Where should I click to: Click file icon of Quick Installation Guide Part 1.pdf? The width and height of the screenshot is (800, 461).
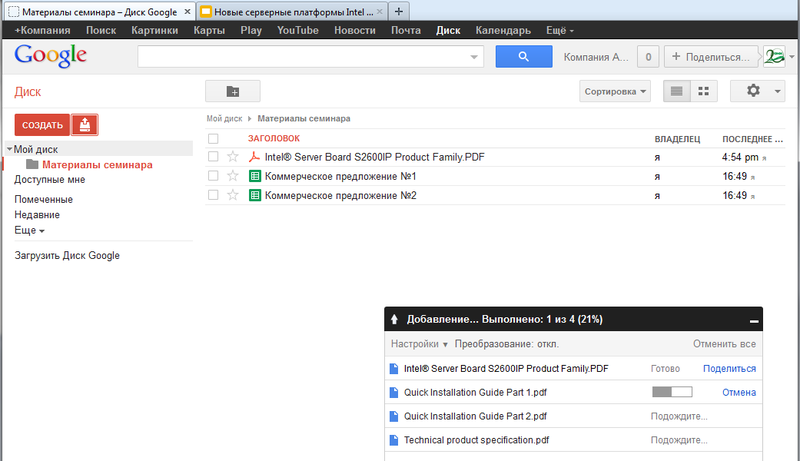(393, 392)
